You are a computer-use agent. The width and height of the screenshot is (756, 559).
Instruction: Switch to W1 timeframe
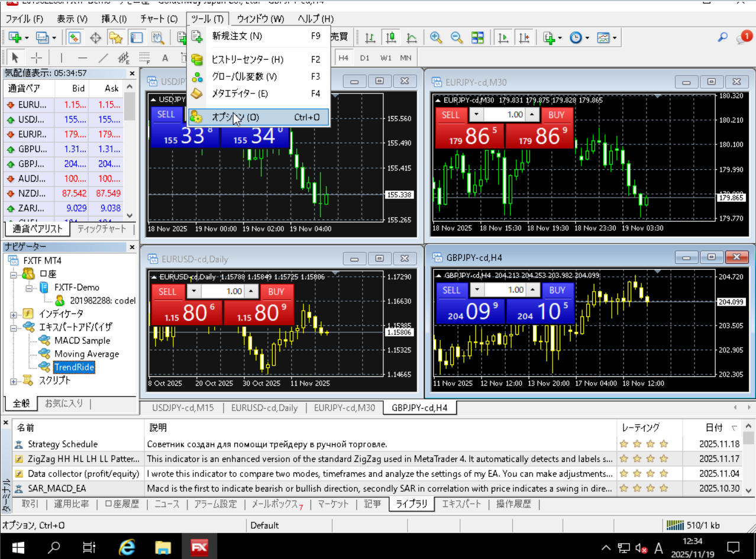(x=386, y=58)
